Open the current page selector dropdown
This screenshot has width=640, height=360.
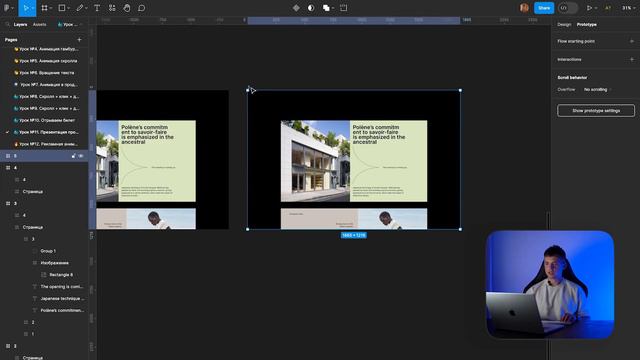70,24
